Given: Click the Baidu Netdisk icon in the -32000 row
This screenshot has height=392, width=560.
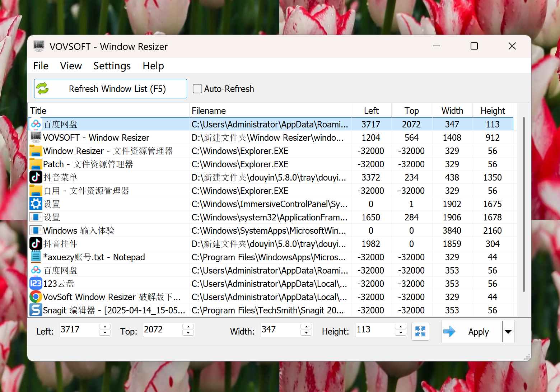Looking at the screenshot, I should click(36, 270).
